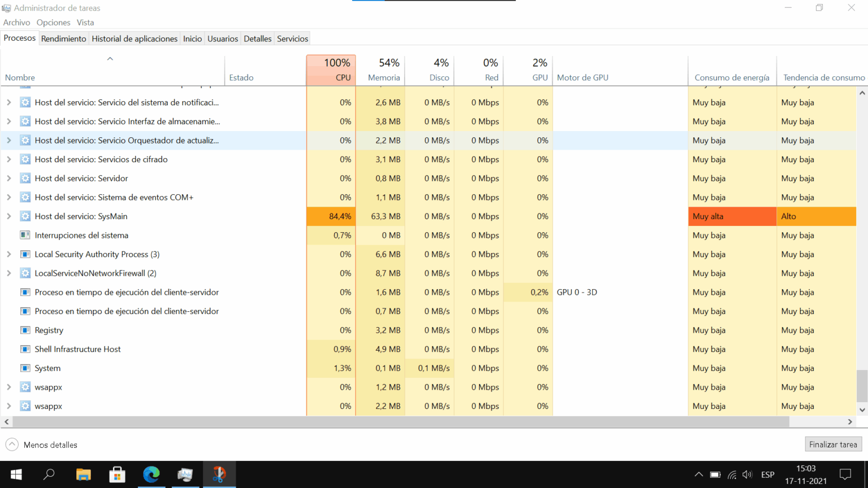Viewport: 868px width, 488px height.
Task: Click the wsappx gear icon
Action: pos(25,387)
